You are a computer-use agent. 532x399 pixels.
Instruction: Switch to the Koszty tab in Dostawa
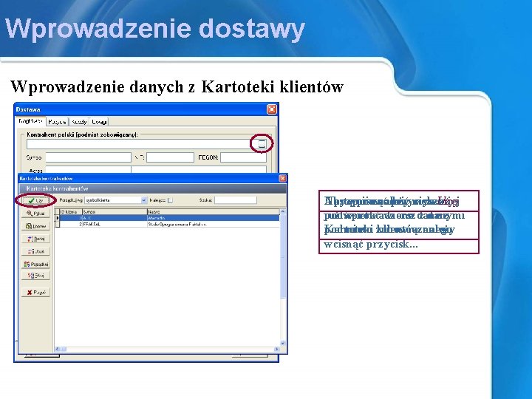[79, 121]
